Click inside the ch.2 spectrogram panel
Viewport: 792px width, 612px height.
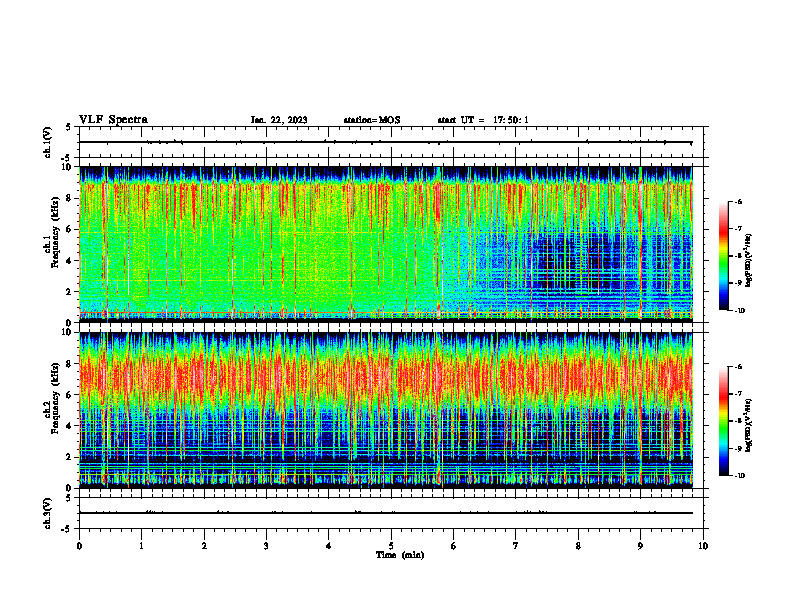[x=386, y=410]
